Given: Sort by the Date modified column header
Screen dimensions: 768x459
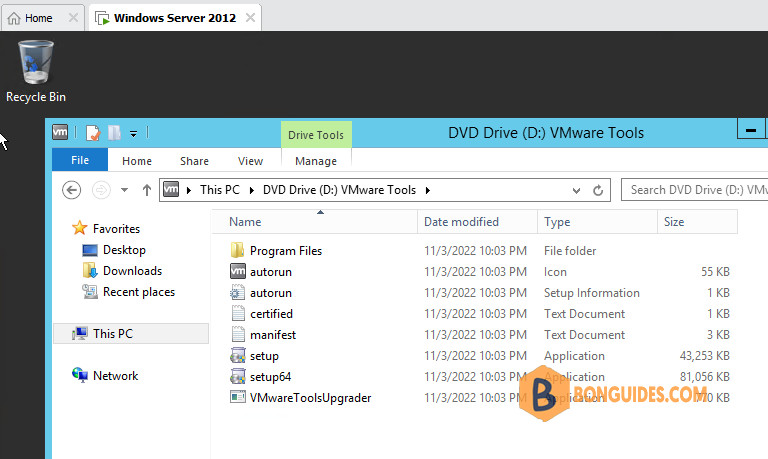Looking at the screenshot, I should 478,222.
